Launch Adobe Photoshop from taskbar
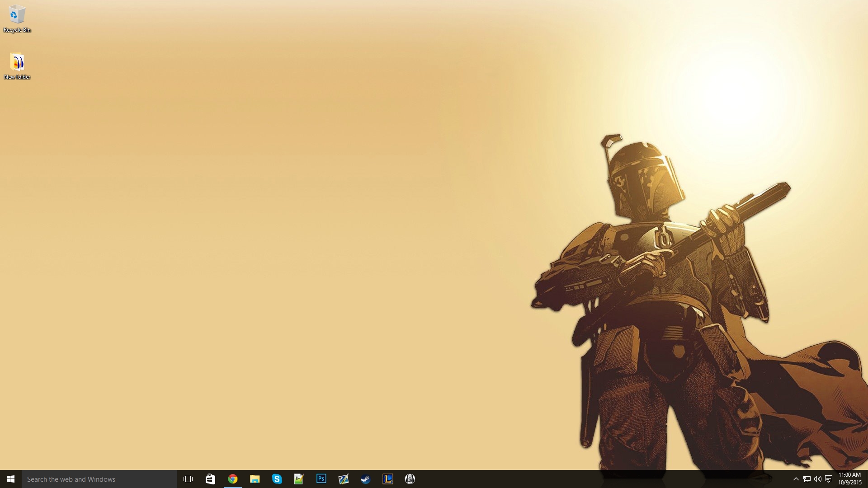This screenshot has width=868, height=488. point(321,479)
